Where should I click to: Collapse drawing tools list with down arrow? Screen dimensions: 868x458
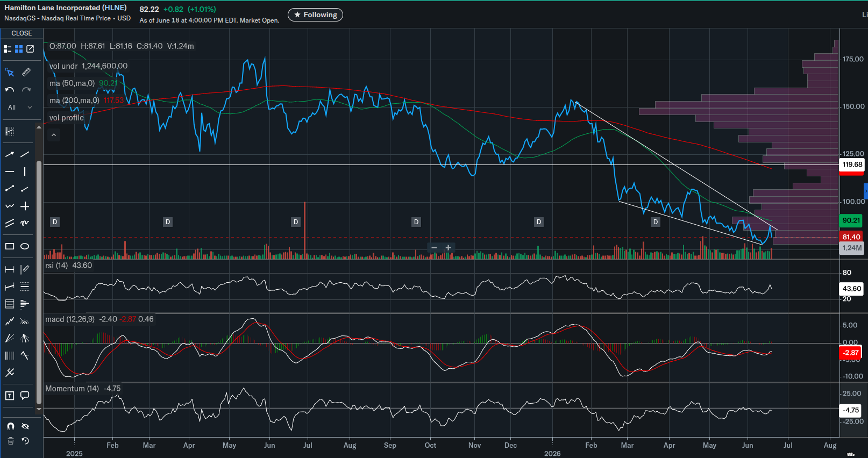[39, 410]
